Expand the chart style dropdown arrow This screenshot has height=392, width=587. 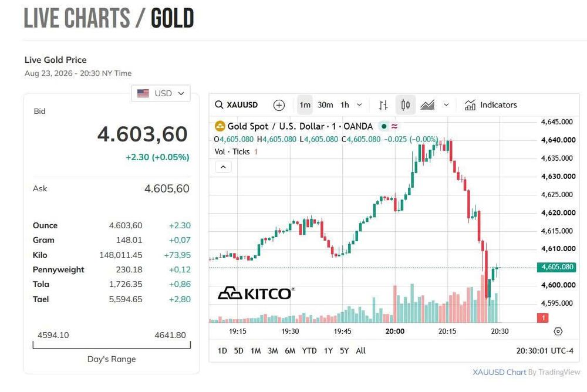pyautogui.click(x=446, y=105)
